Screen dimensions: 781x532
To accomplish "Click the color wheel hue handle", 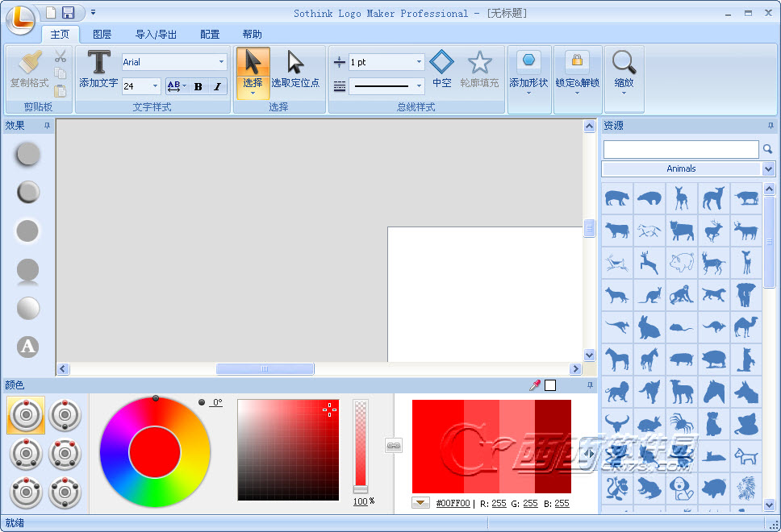I will pos(156,398).
